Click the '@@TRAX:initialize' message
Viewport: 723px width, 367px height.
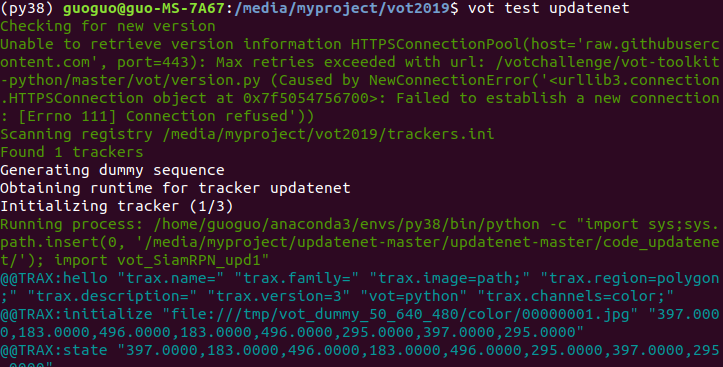tap(76, 314)
